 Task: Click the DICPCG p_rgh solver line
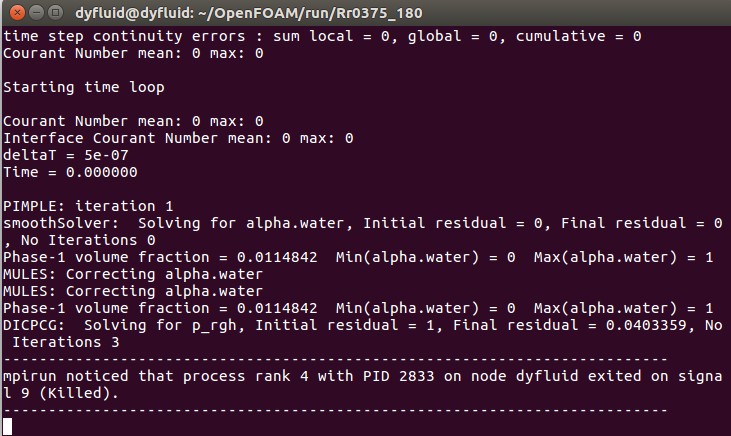point(360,325)
